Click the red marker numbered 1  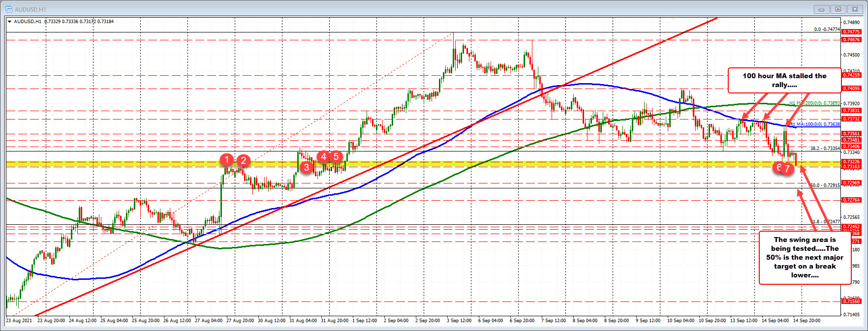pos(226,159)
